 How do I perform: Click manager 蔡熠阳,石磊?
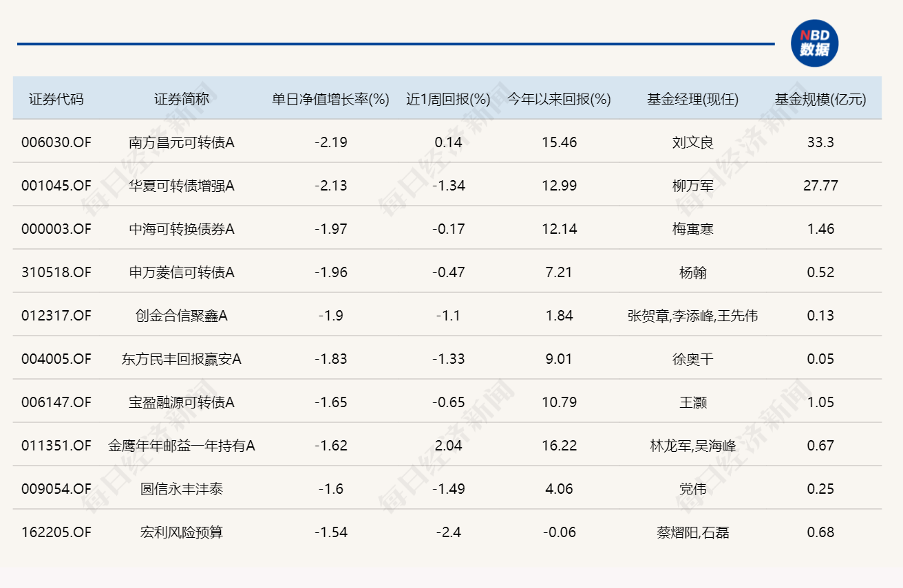point(692,532)
